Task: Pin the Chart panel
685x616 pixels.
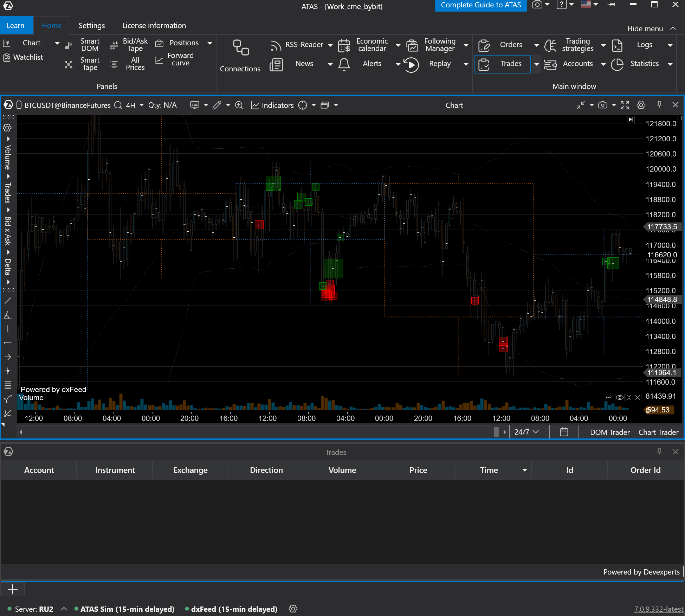Action: [x=659, y=104]
